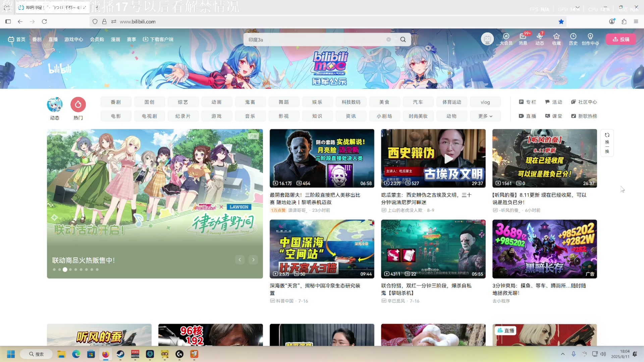
Task: Go to next carousel slide arrow
Action: (x=254, y=259)
